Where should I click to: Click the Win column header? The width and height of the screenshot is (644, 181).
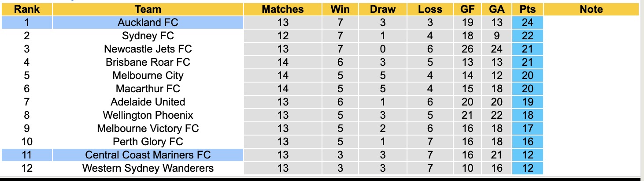[x=340, y=9]
